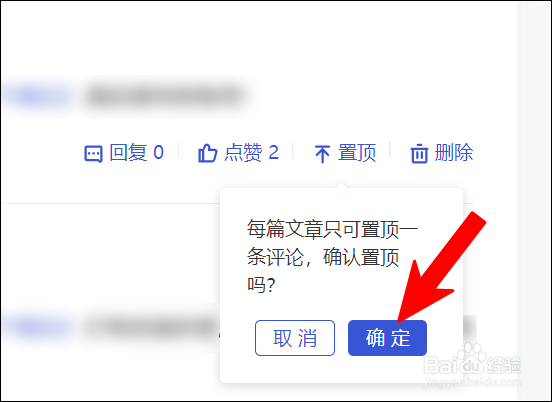Choose the 删除 delete text link

point(454,152)
